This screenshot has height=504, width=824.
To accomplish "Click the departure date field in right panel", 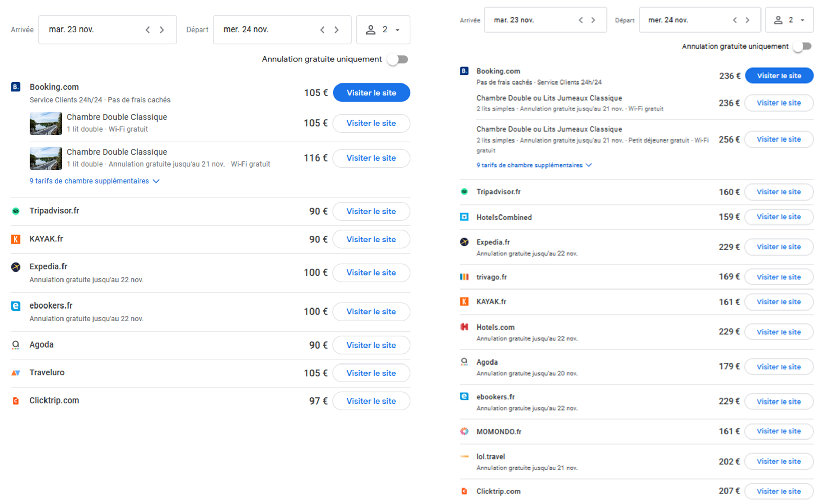I will point(700,20).
